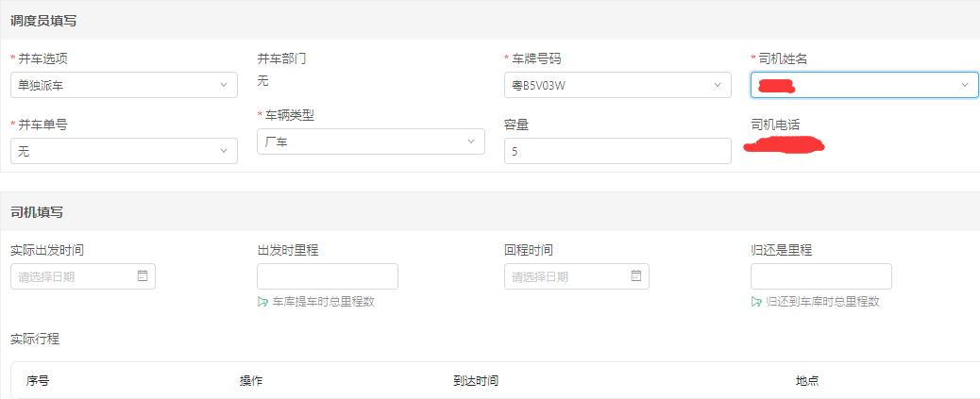Click the 到达时间 column header
Image resolution: width=980 pixels, height=399 pixels.
click(476, 381)
